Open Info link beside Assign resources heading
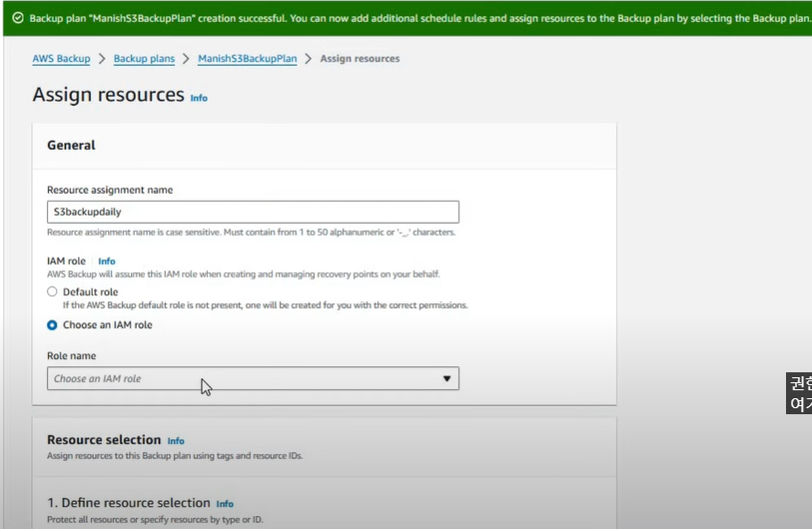 pos(199,98)
